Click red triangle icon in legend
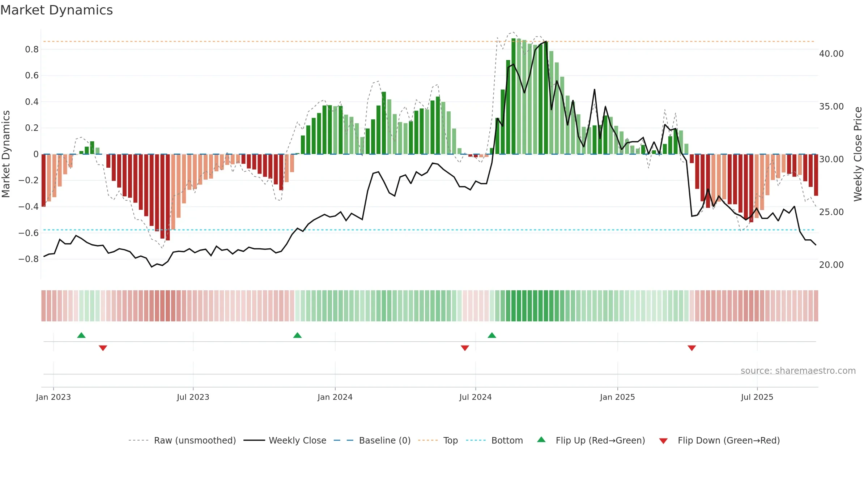This screenshot has height=488, width=868. (663, 441)
